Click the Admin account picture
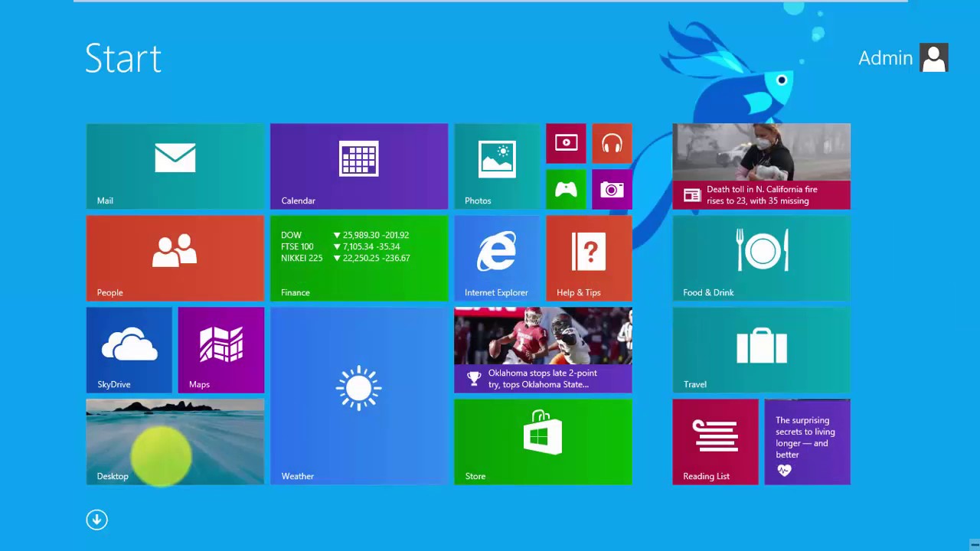This screenshot has width=980, height=551. (x=934, y=57)
